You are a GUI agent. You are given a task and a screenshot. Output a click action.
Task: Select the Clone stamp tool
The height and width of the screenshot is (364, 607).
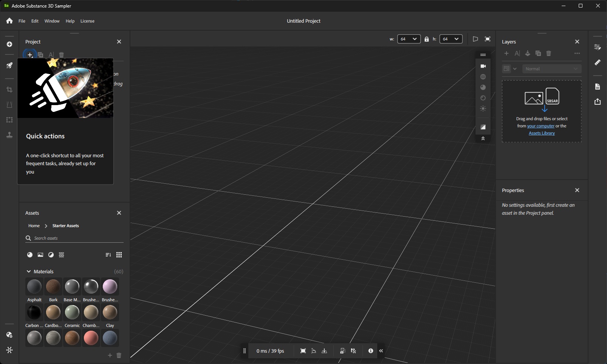point(9,135)
